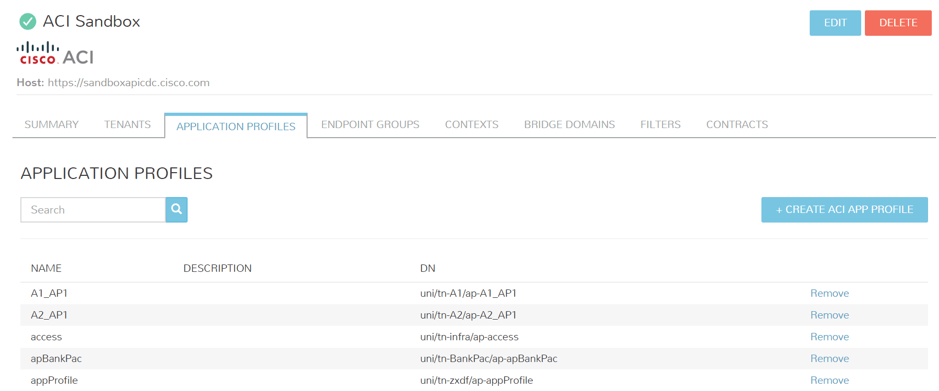The image size is (939, 391).
Task: Click the Cisco ACI logo
Action: 55,53
